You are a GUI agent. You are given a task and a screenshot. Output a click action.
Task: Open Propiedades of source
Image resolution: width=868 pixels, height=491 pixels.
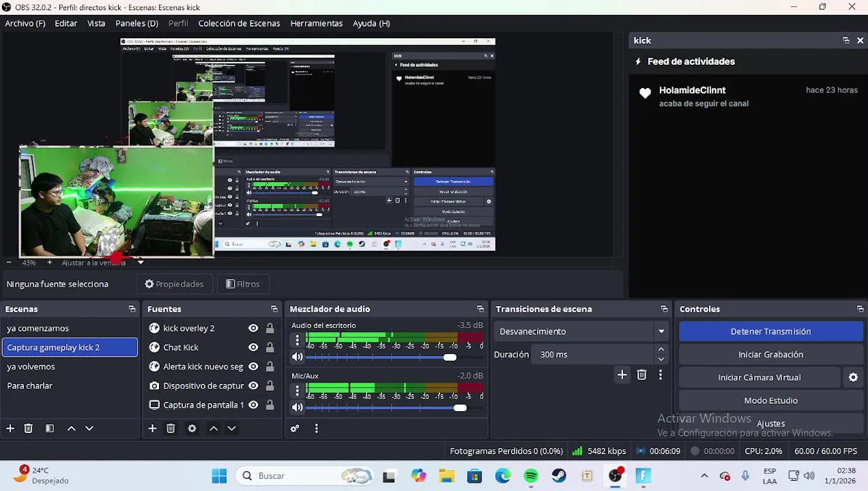click(174, 284)
